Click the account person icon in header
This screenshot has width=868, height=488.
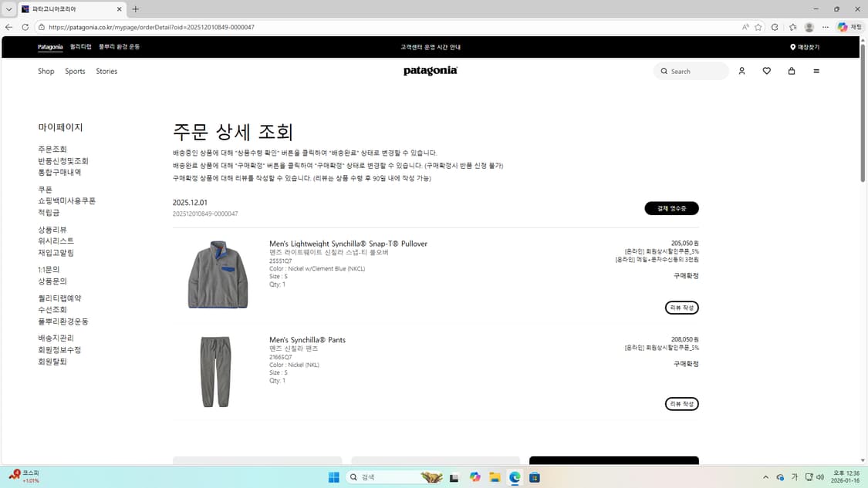(741, 71)
